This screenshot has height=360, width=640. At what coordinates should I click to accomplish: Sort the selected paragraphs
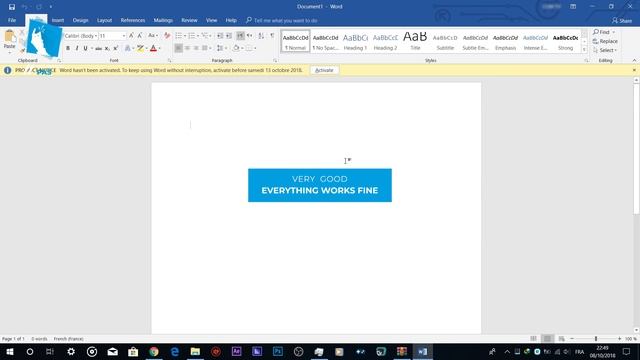261,36
